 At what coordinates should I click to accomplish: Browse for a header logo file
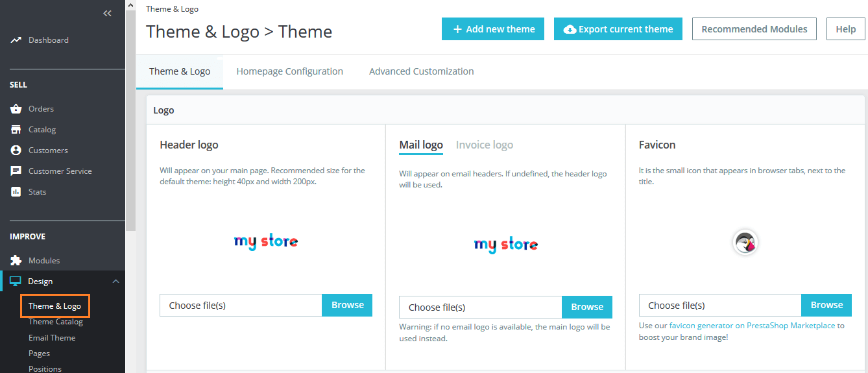point(347,306)
